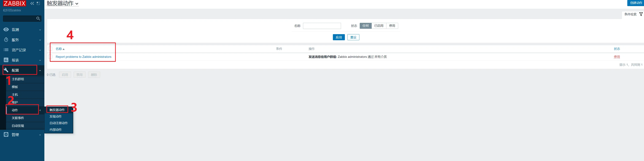
Task: Click the 名称 filter text field
Action: (322, 26)
